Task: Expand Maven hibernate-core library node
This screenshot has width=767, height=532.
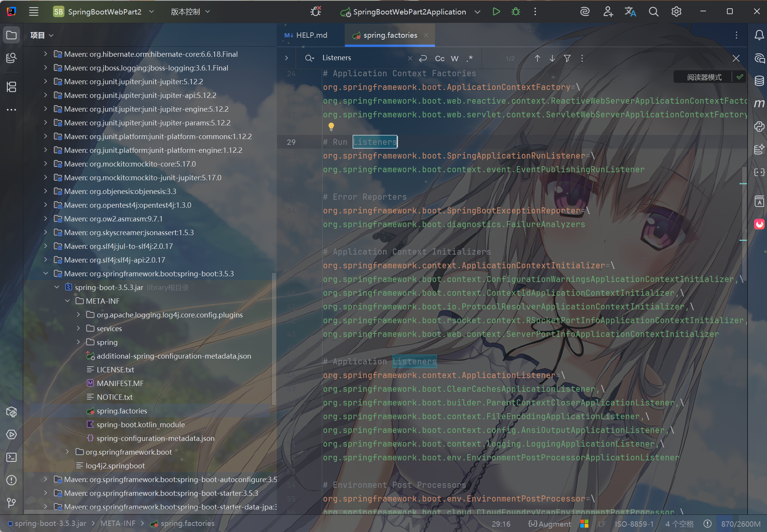Action: pos(45,54)
